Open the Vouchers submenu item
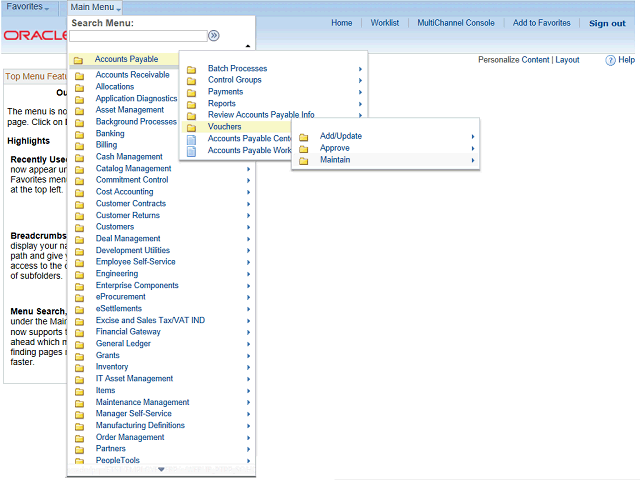 click(x=224, y=127)
